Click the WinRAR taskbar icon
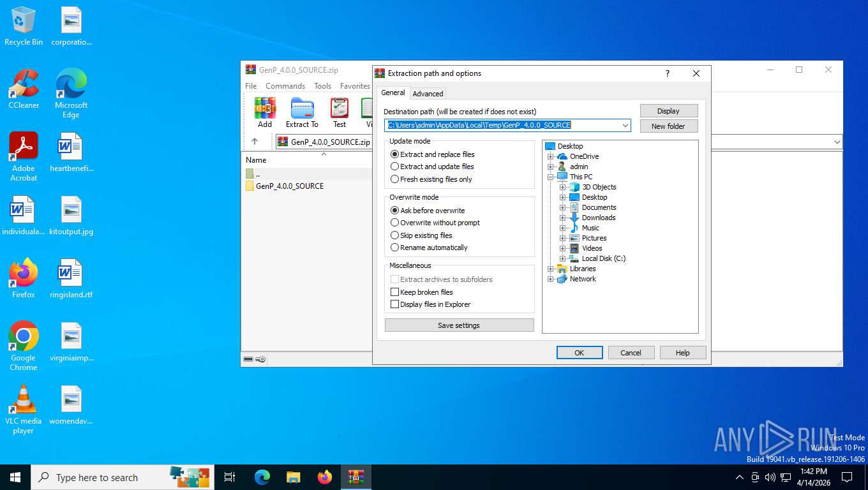868x490 pixels. click(x=356, y=477)
